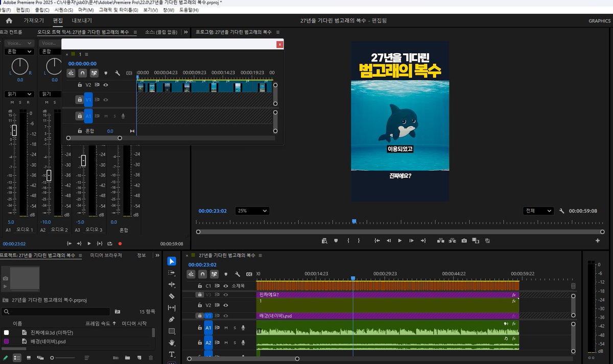The width and height of the screenshot is (613, 364).
Task: Mute track A1 in main timeline
Action: [x=226, y=328]
